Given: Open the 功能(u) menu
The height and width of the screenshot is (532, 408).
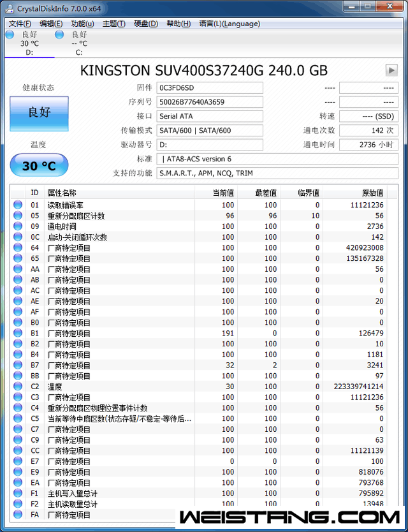Looking at the screenshot, I should 82,24.
